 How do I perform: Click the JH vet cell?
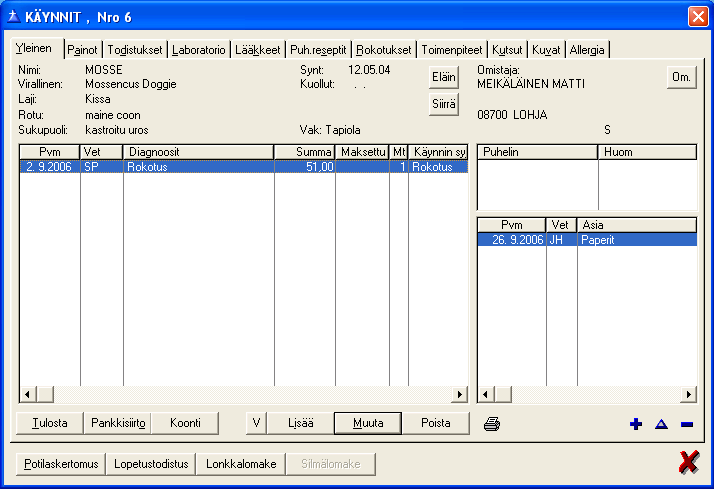point(561,239)
